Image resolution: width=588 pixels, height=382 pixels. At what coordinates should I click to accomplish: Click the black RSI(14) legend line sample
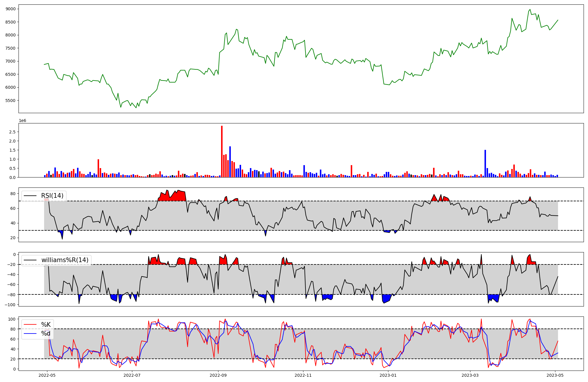point(30,196)
